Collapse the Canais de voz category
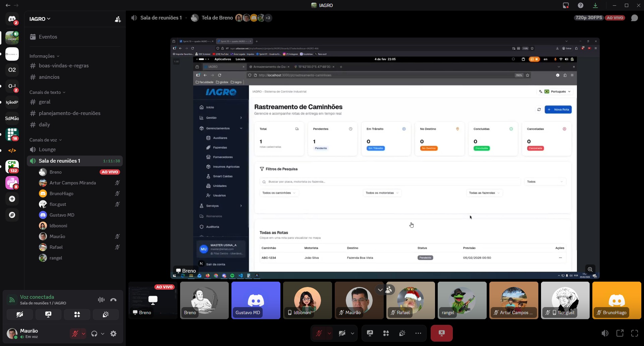This screenshot has width=644, height=346. tap(46, 140)
